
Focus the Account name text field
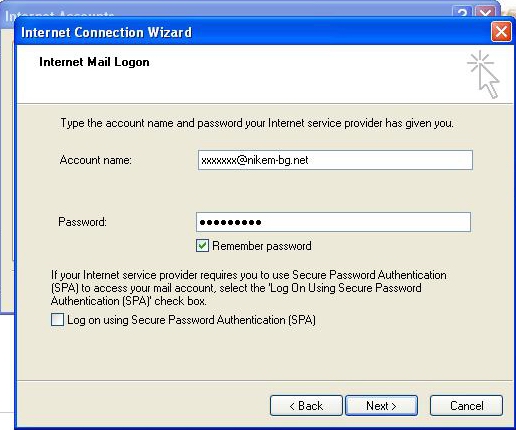[335, 160]
